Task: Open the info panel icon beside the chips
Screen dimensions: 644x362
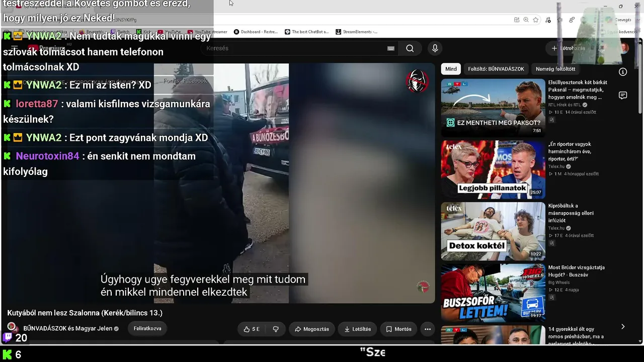Action: (x=623, y=72)
